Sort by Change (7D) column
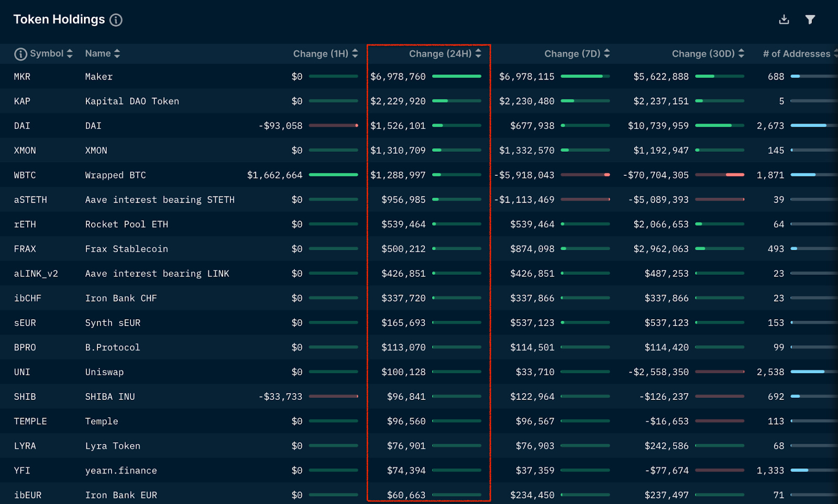 607,53
